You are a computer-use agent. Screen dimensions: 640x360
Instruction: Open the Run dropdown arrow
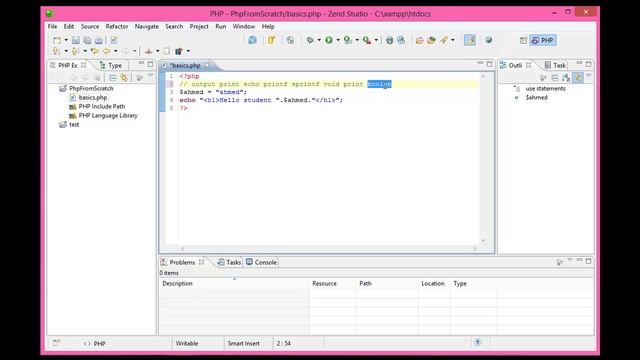(338, 40)
